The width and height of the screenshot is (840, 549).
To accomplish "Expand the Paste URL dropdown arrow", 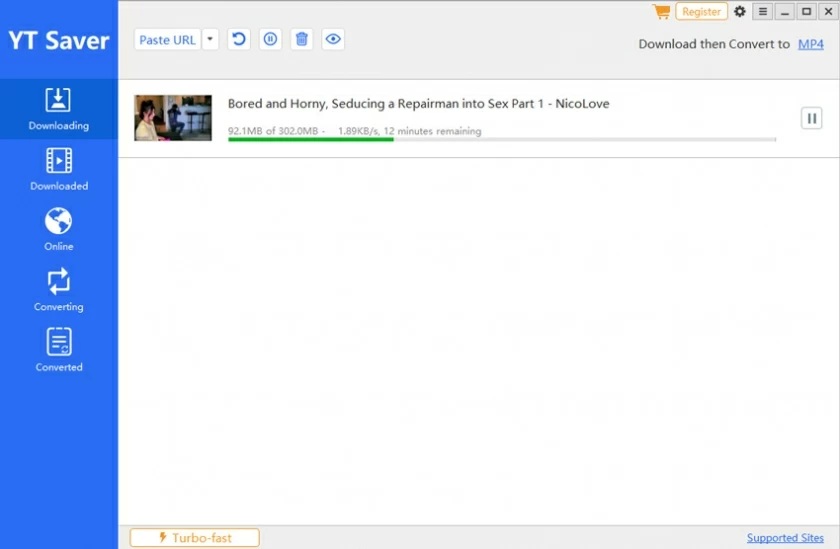I will 210,39.
